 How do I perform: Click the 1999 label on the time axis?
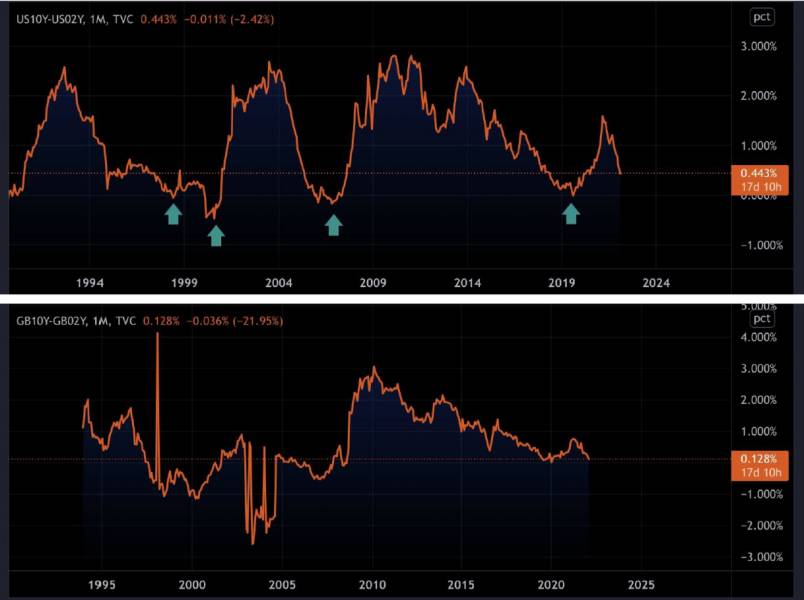point(184,283)
